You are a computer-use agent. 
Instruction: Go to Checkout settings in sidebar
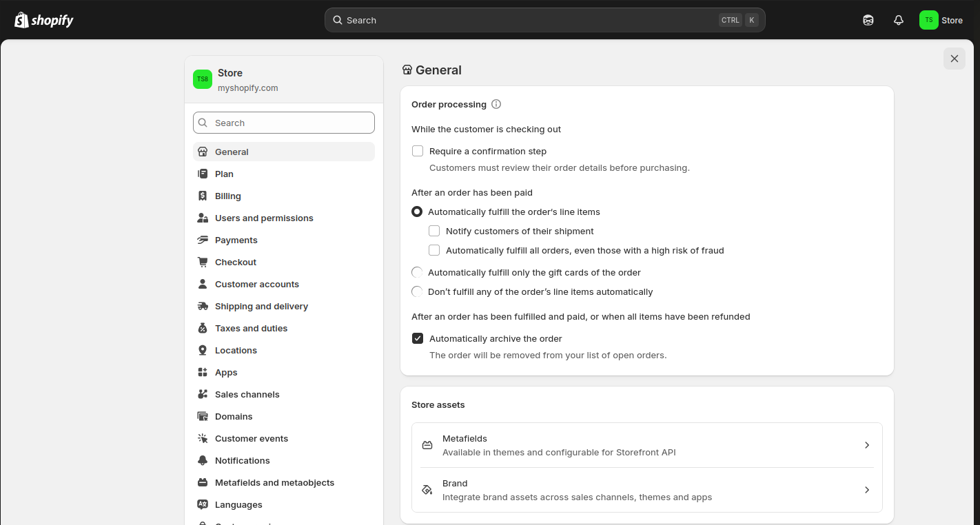coord(235,262)
